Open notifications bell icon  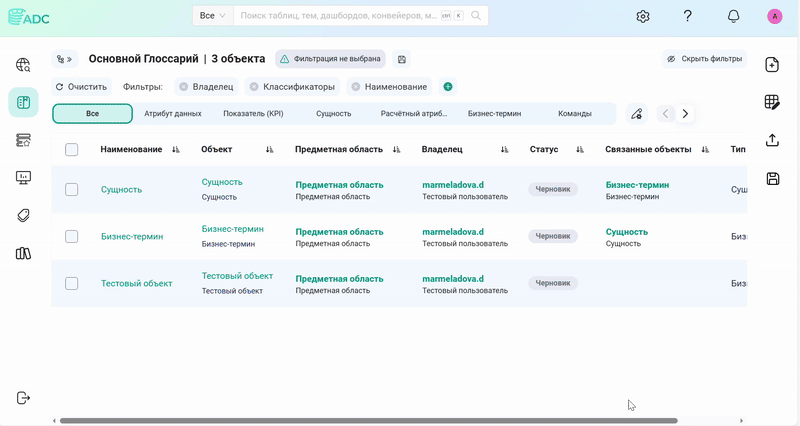point(733,16)
